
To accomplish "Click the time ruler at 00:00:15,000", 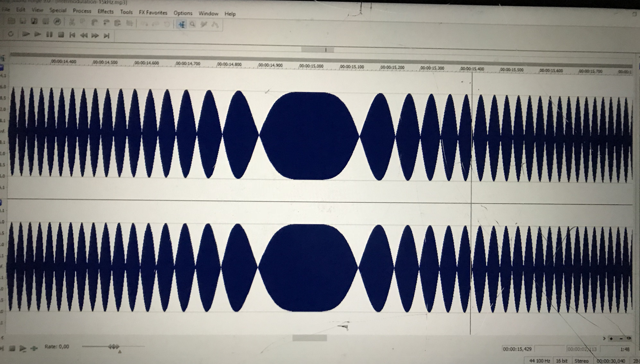I will (311, 66).
